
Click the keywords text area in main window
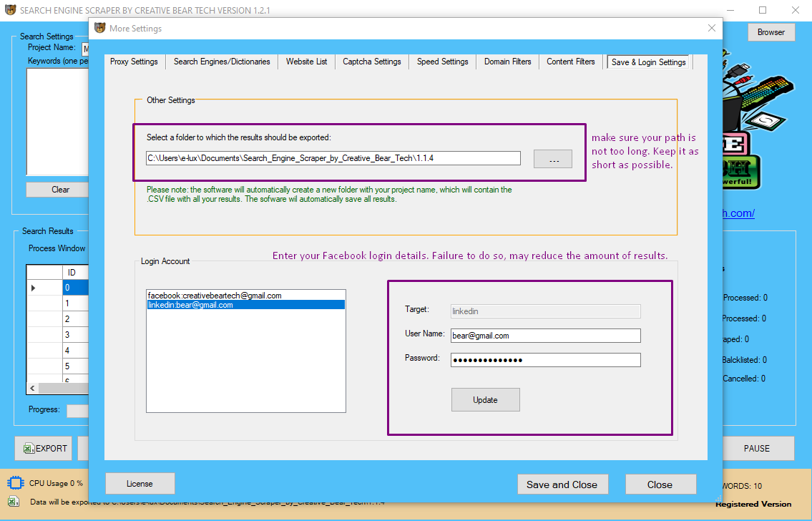(x=57, y=122)
